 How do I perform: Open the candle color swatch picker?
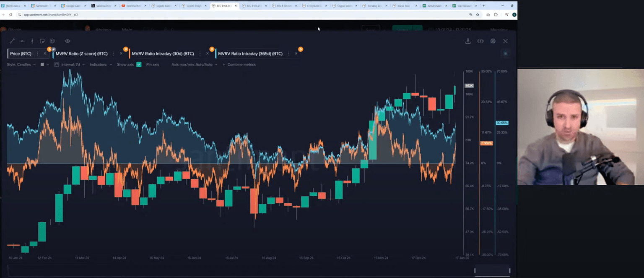(x=42, y=65)
